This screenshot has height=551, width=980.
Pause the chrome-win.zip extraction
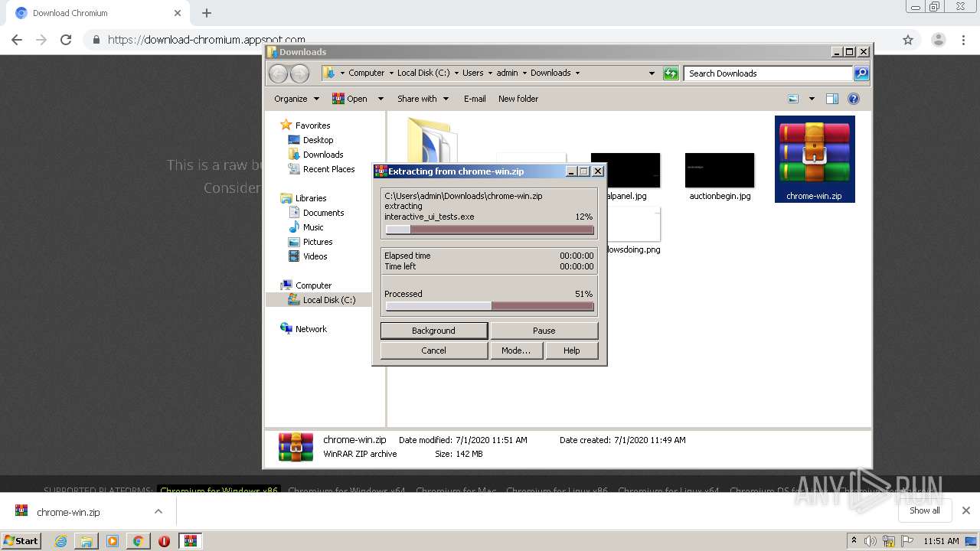click(x=544, y=331)
